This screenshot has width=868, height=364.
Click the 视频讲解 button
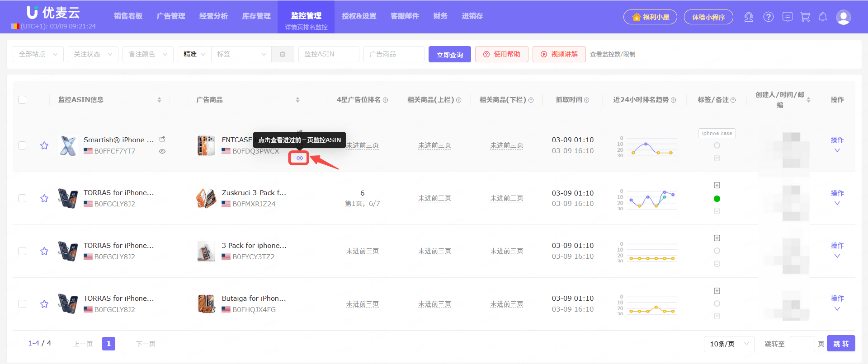(x=559, y=54)
